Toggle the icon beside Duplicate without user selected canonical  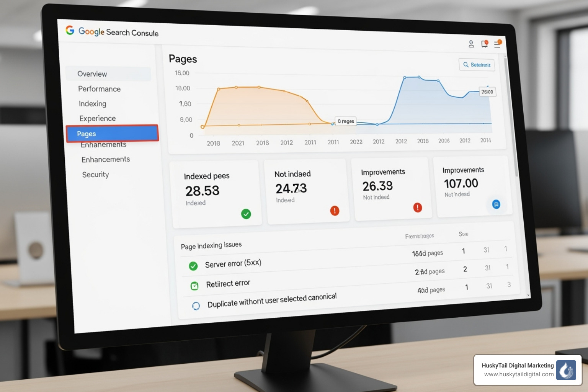tap(196, 306)
